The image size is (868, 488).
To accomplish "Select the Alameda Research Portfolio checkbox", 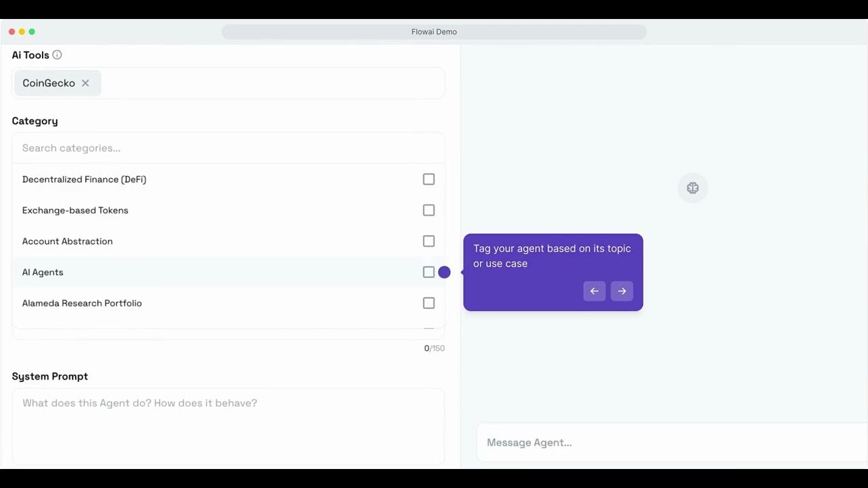I will click(x=429, y=303).
